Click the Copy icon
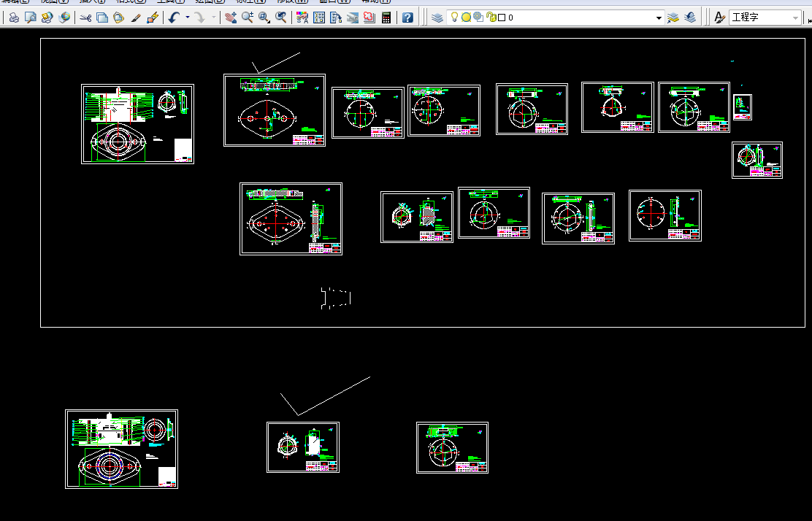This screenshot has height=521, width=812. pos(102,18)
